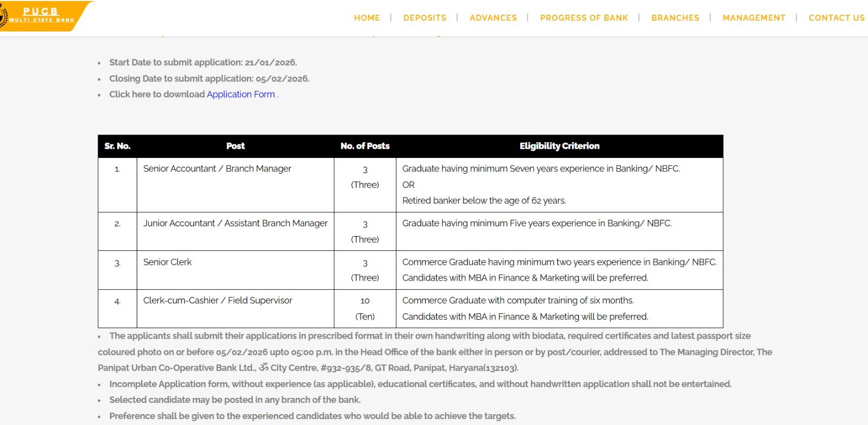Click the "Post" column header
Viewport: 868px width, 425px height.
[x=235, y=146]
